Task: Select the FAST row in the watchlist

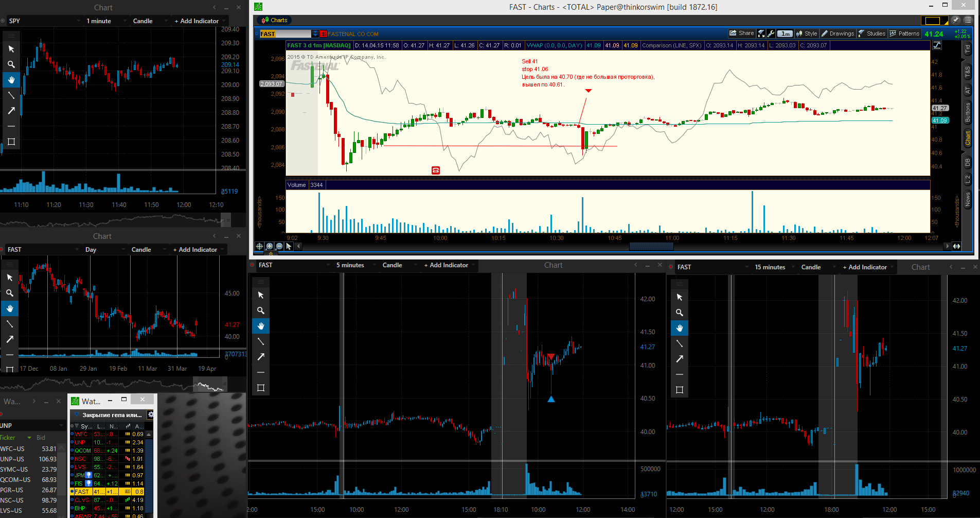Action: point(108,492)
